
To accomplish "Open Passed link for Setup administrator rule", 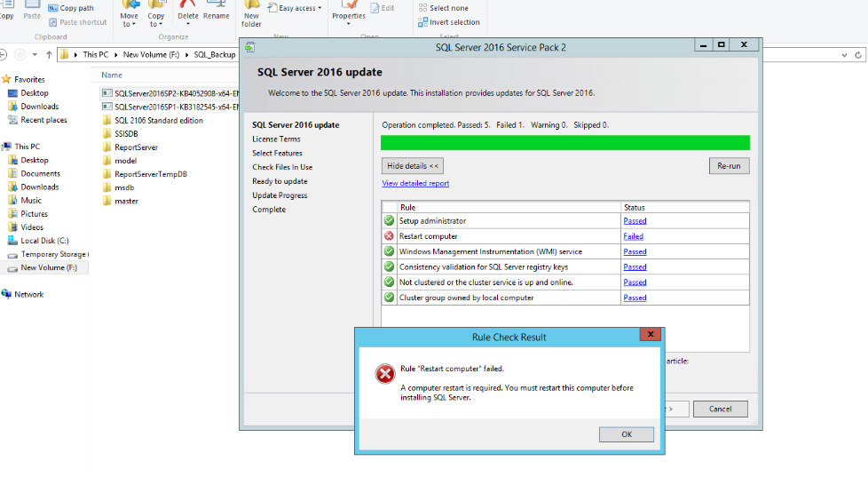I will click(x=635, y=221).
